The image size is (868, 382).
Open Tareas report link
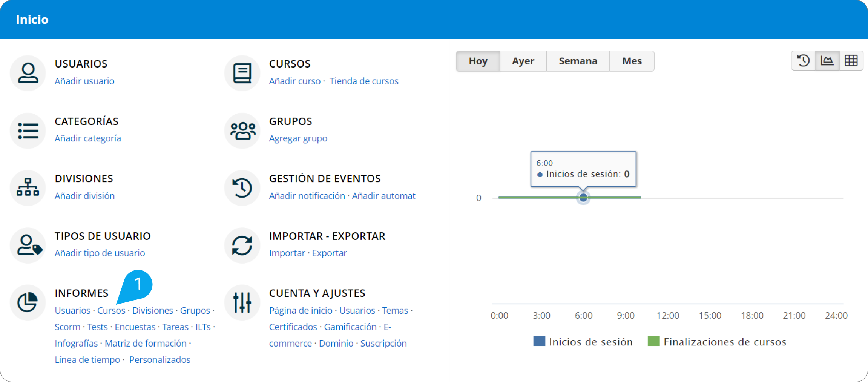175,327
